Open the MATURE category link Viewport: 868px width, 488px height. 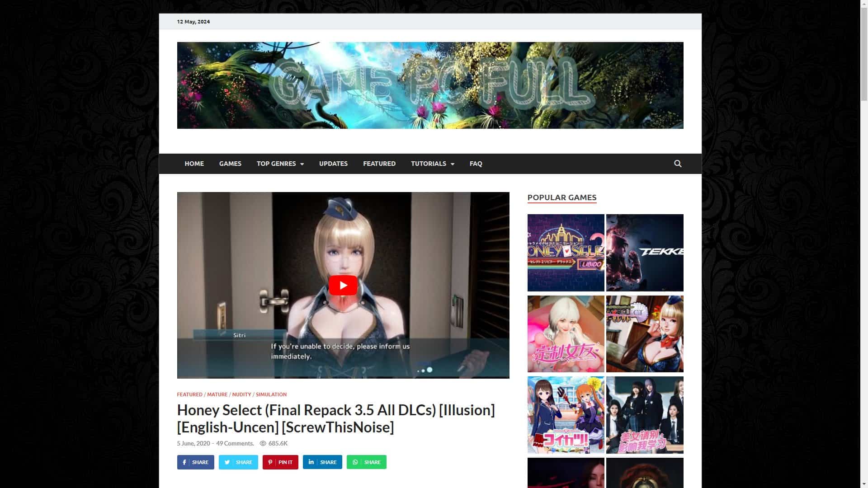pos(217,394)
